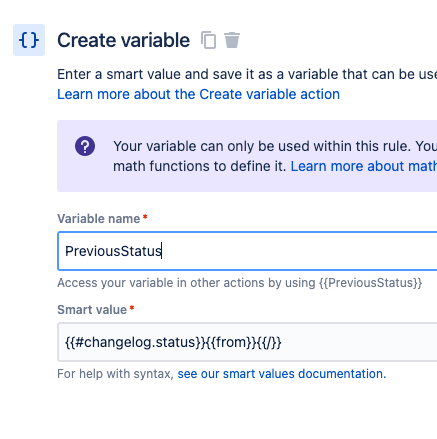437x439 pixels.
Task: Click the For help with syntax text
Action: point(115,374)
